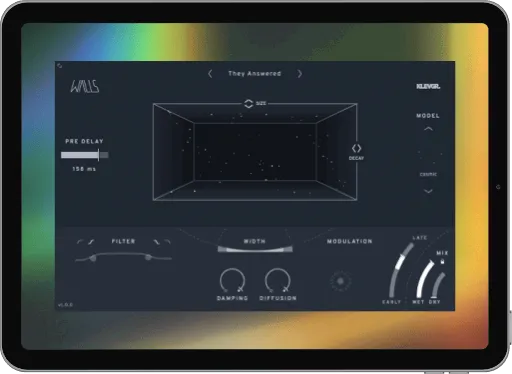Select previous model with the up chevron
This screenshot has width=512, height=374.
point(428,129)
